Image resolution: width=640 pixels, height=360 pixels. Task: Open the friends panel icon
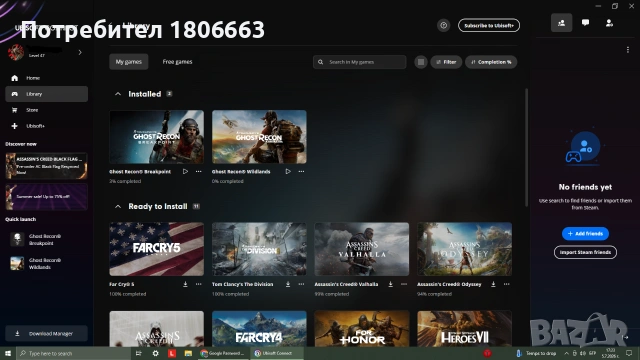(562, 23)
